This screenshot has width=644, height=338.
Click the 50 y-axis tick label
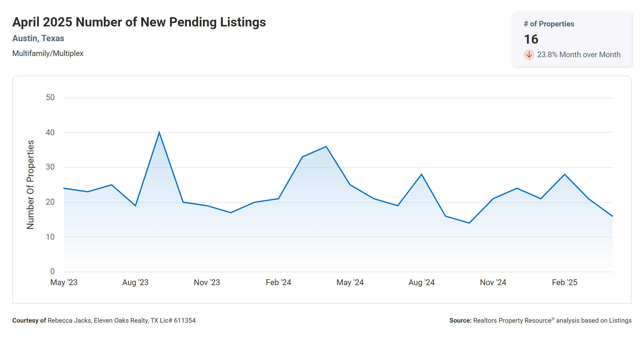click(50, 98)
